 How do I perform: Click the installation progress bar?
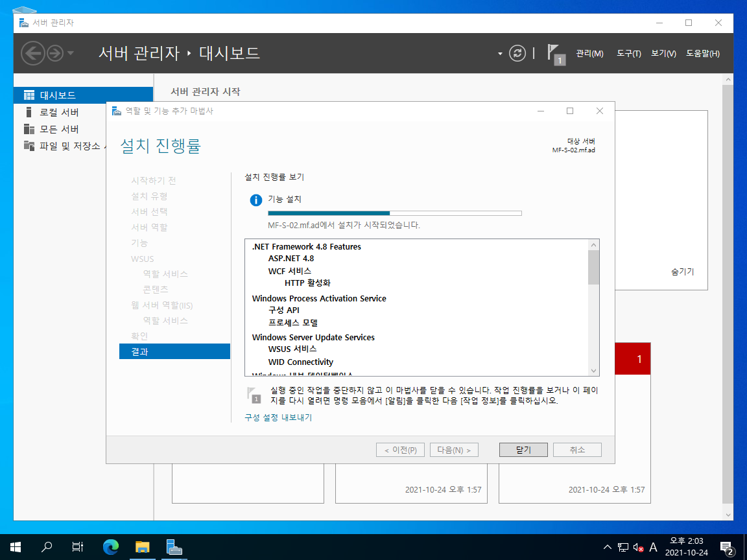(394, 213)
